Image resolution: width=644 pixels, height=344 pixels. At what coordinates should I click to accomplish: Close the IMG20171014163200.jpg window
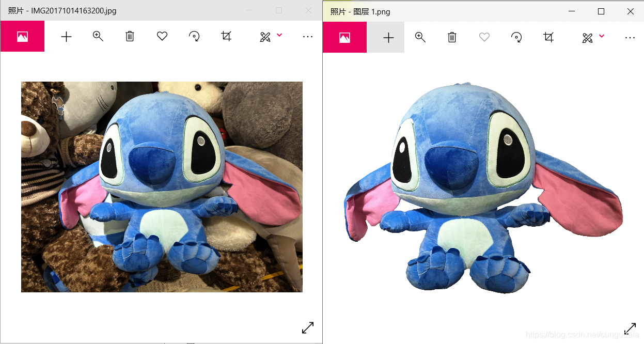pyautogui.click(x=308, y=10)
